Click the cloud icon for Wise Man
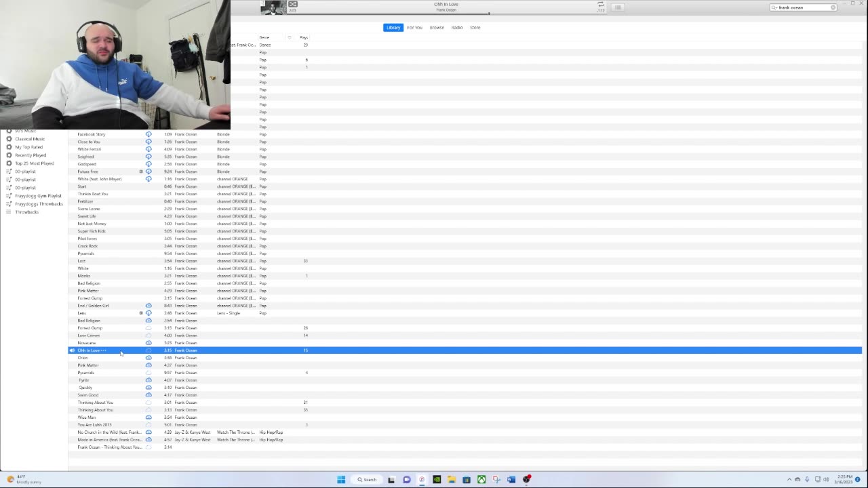868x488 pixels. pos(149,418)
